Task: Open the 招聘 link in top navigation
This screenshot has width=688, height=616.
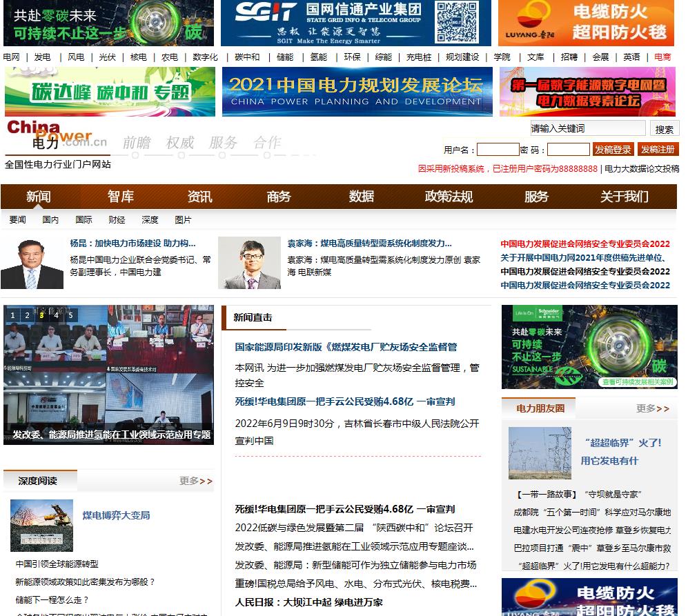Action: pyautogui.click(x=569, y=57)
